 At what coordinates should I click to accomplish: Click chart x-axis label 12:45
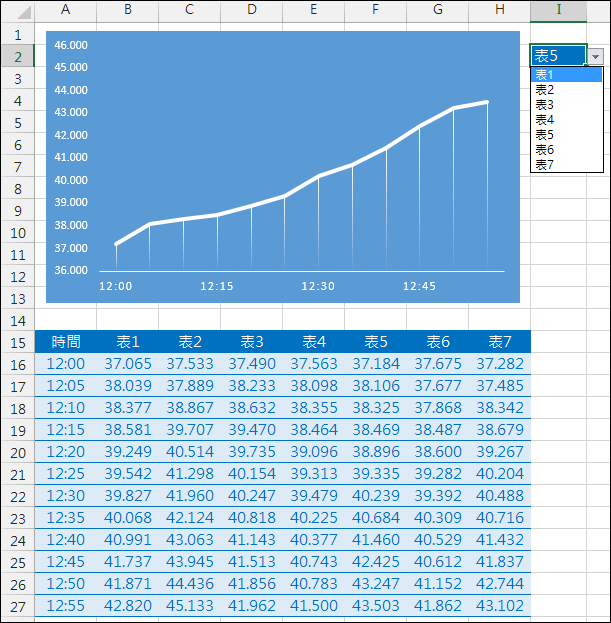pyautogui.click(x=420, y=286)
